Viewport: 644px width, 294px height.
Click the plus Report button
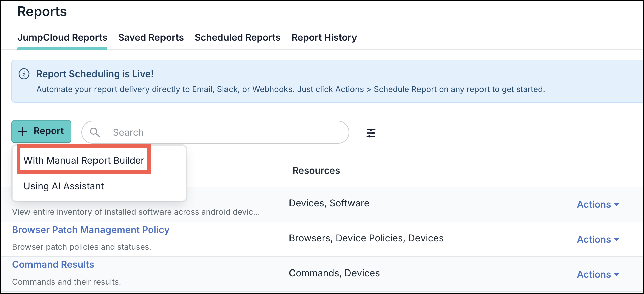click(x=42, y=131)
